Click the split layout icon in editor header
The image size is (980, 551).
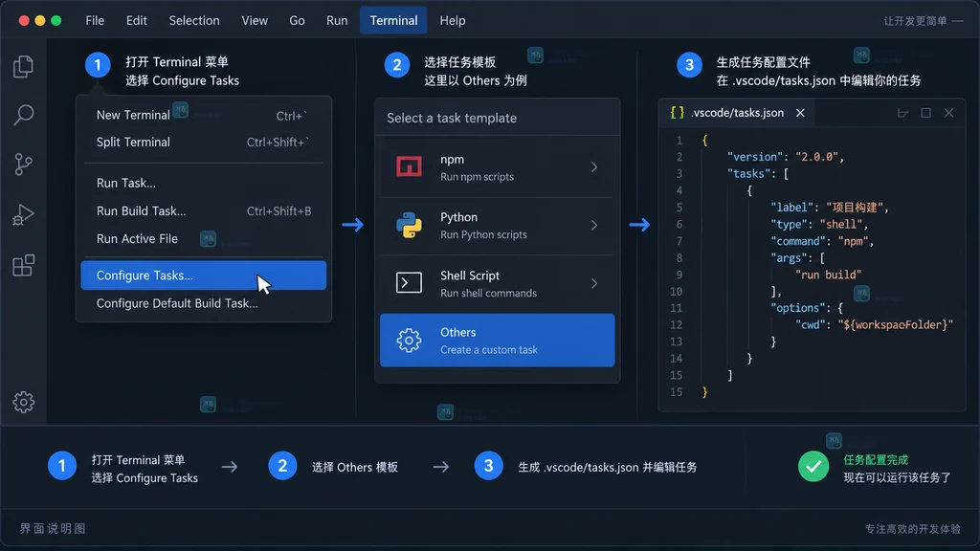click(902, 113)
